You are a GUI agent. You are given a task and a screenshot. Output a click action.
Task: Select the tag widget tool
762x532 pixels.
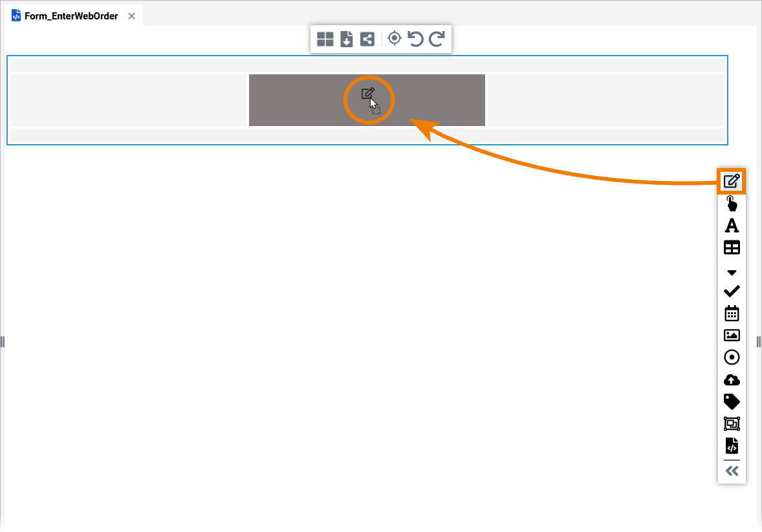click(x=732, y=401)
